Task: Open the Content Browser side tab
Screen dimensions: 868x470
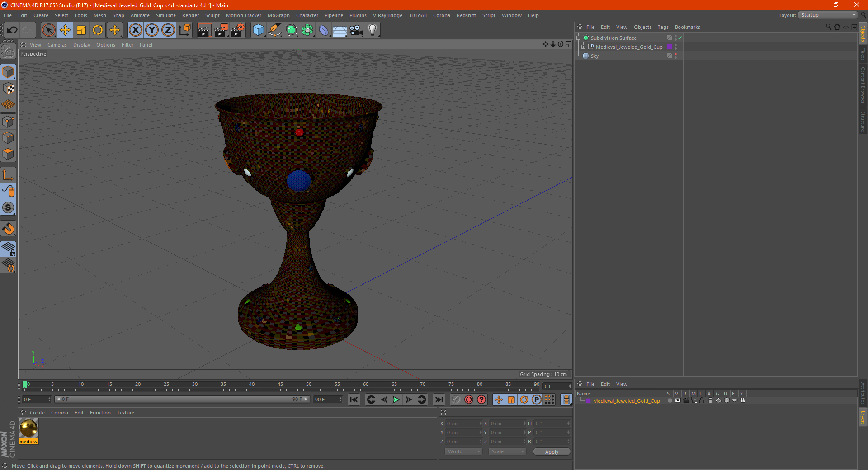Action: [863, 85]
